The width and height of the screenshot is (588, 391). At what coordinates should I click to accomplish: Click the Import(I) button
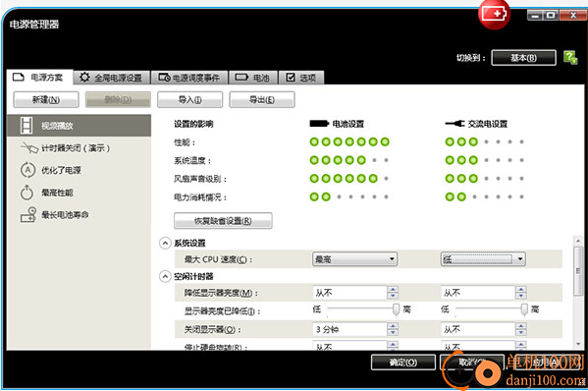[189, 100]
